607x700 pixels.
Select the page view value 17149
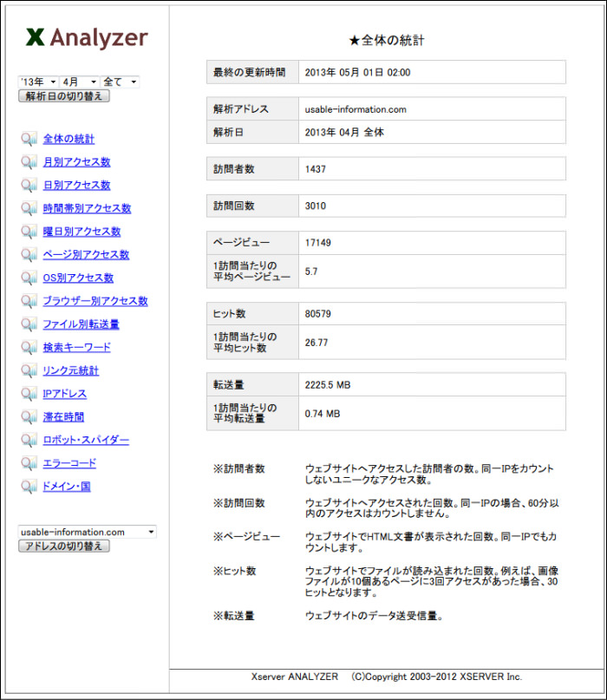(317, 243)
